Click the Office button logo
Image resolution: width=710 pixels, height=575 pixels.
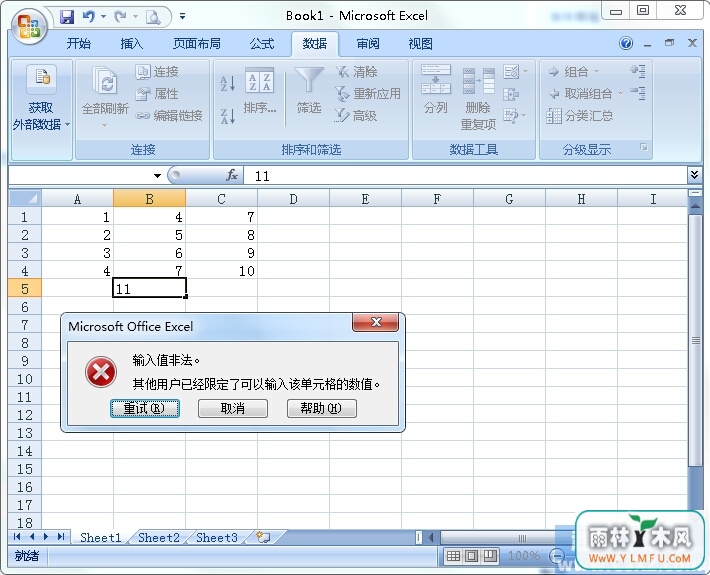click(x=29, y=26)
